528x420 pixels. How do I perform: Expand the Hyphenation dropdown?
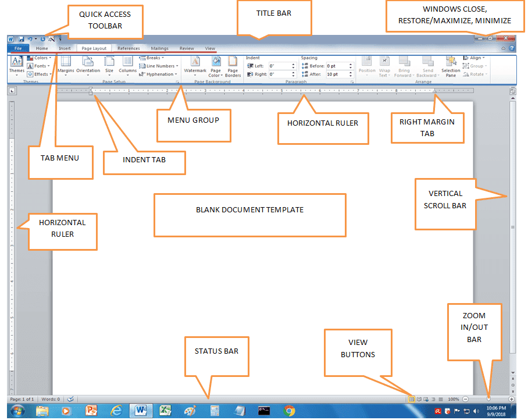(158, 74)
